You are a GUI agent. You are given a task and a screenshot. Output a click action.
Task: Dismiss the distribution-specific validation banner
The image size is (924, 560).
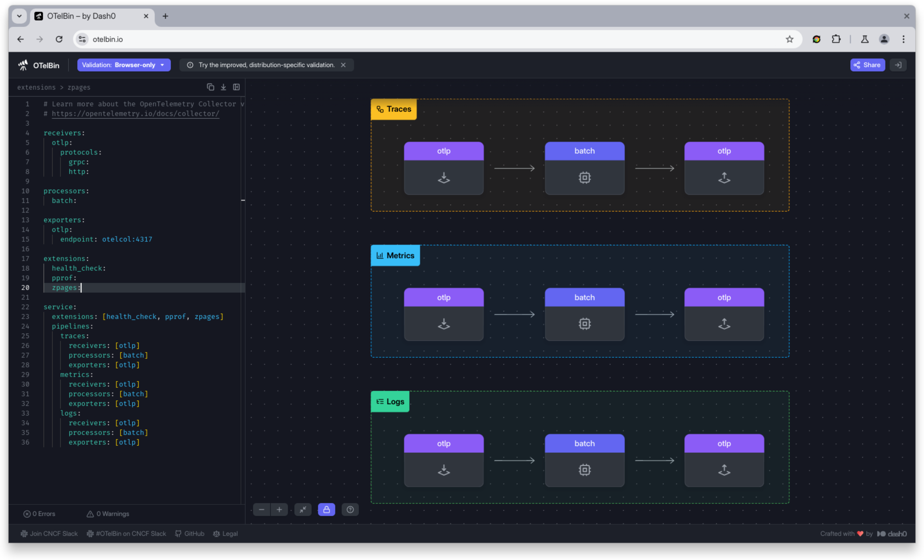coord(343,64)
